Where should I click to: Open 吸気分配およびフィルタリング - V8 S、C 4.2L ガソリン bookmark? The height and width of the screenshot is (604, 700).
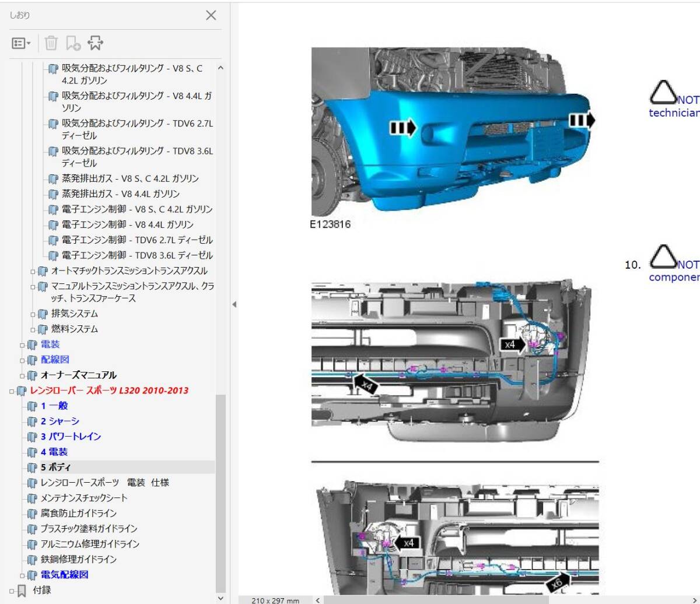[x=132, y=74]
